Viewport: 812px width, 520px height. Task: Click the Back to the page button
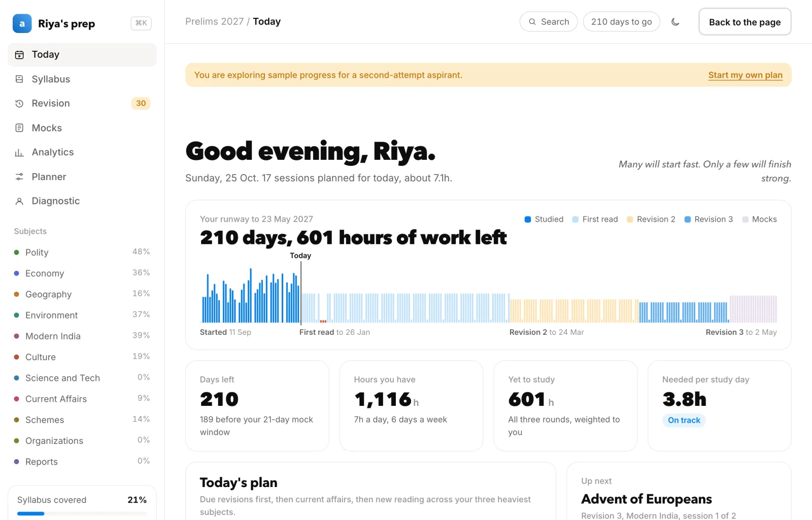pyautogui.click(x=745, y=22)
